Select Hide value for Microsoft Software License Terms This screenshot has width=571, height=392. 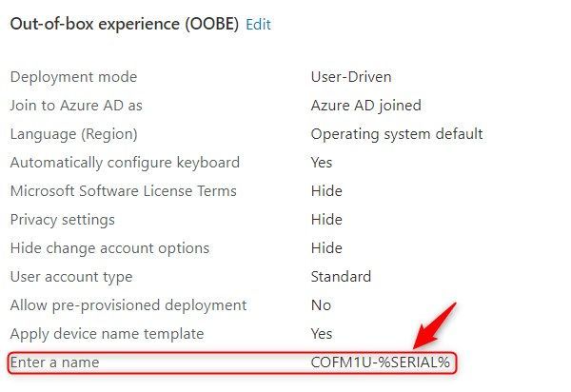(x=326, y=191)
